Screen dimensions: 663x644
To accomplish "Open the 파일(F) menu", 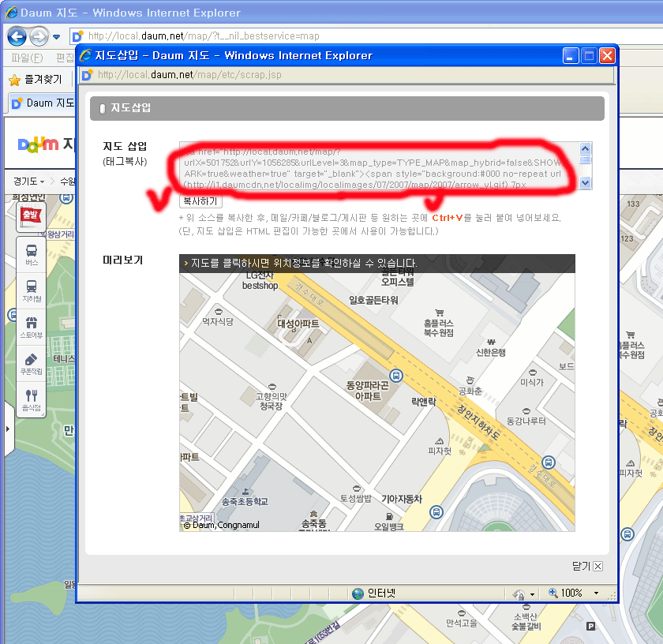I will [27, 58].
